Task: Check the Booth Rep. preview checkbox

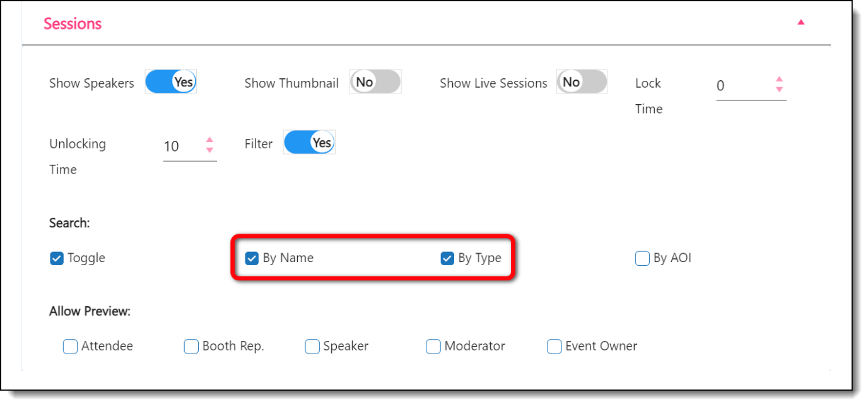Action: click(191, 347)
